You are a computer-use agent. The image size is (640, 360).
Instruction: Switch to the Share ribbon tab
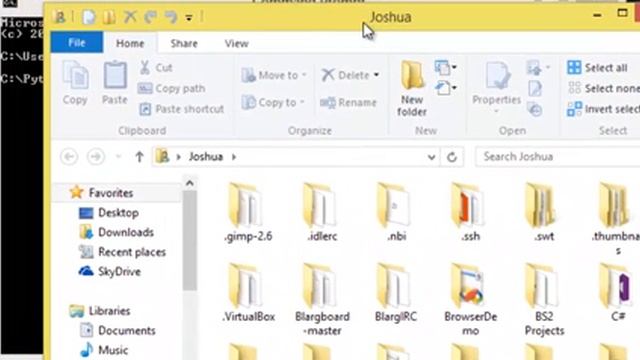pyautogui.click(x=184, y=43)
